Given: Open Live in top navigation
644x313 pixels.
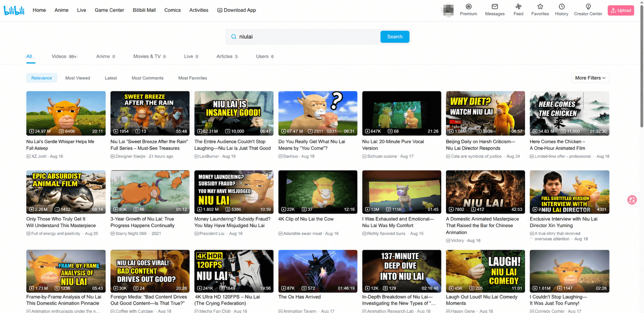Looking at the screenshot, I should [x=82, y=10].
